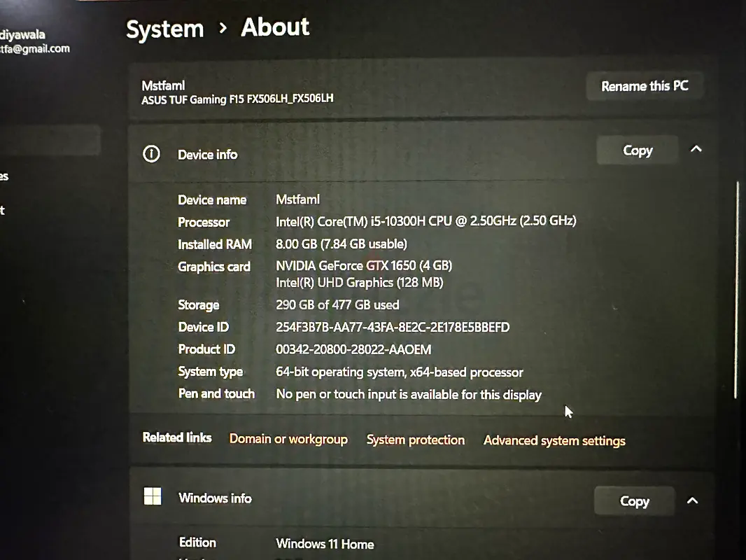Select Edition value Windows 11 Home

click(x=325, y=544)
